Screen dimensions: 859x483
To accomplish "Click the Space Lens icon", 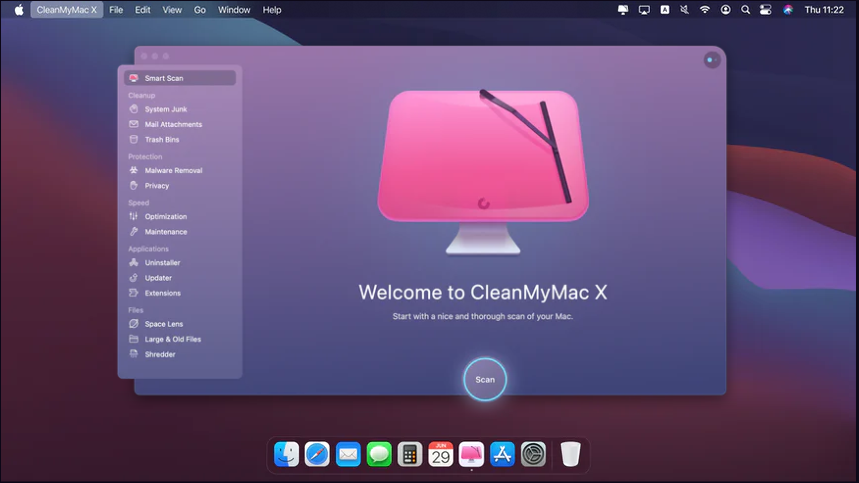I will pyautogui.click(x=134, y=324).
